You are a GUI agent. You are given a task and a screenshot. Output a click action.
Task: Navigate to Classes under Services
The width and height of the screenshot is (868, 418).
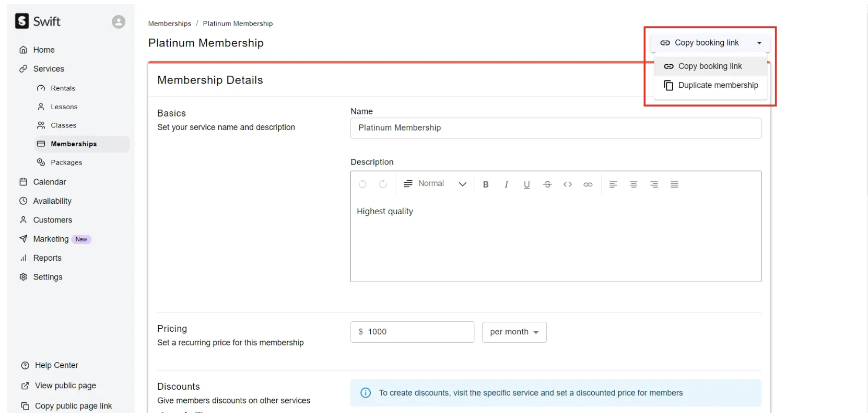pyautogui.click(x=63, y=125)
